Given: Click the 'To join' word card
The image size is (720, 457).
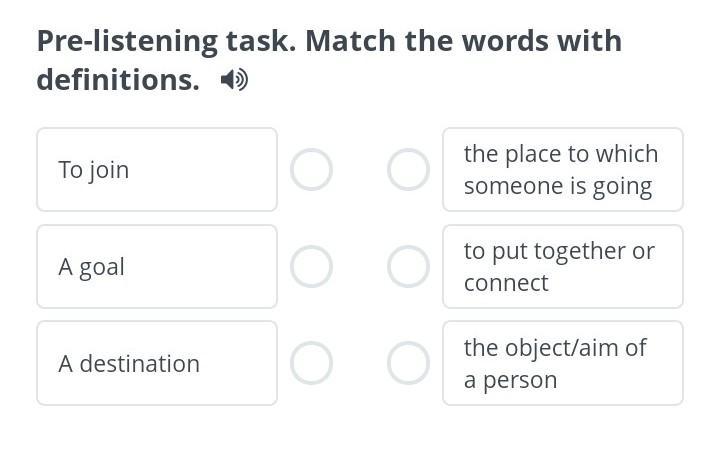Looking at the screenshot, I should pyautogui.click(x=157, y=170).
